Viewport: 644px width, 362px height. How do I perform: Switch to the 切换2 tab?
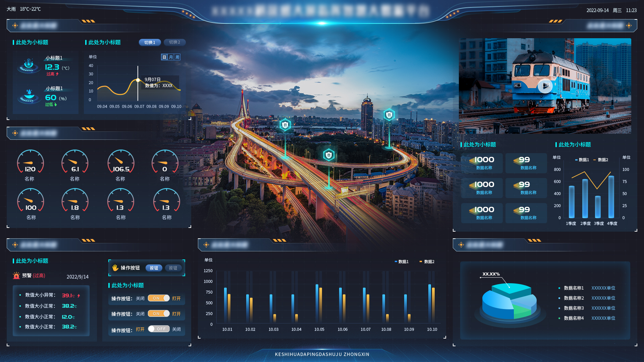click(x=174, y=42)
